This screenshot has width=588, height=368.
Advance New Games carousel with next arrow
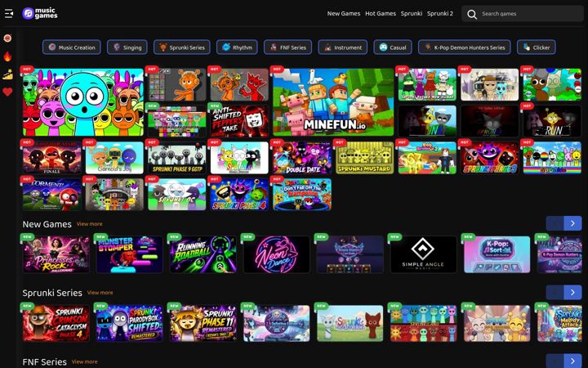coord(573,223)
